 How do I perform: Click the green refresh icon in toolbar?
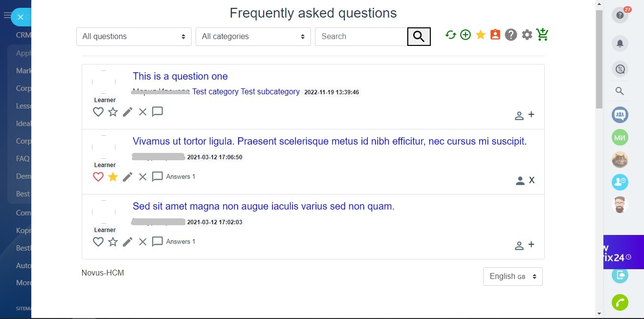450,35
